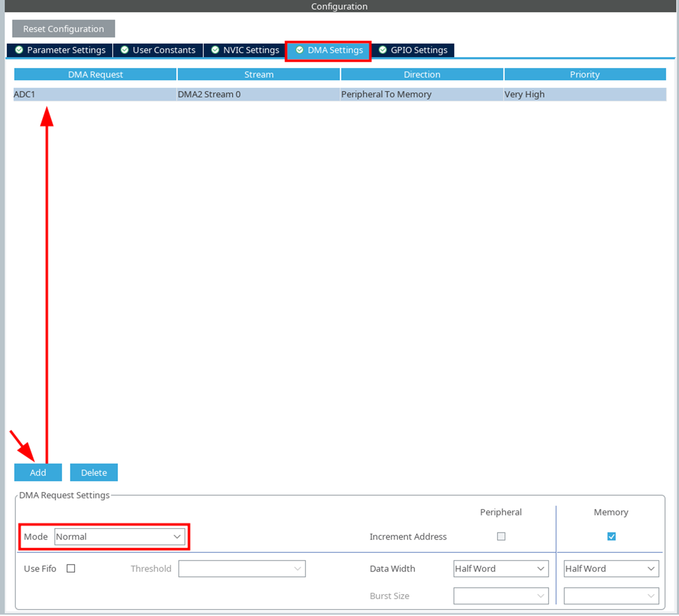Open Peripheral Data Width Half Word dropdown
679x616 pixels.
click(x=500, y=569)
